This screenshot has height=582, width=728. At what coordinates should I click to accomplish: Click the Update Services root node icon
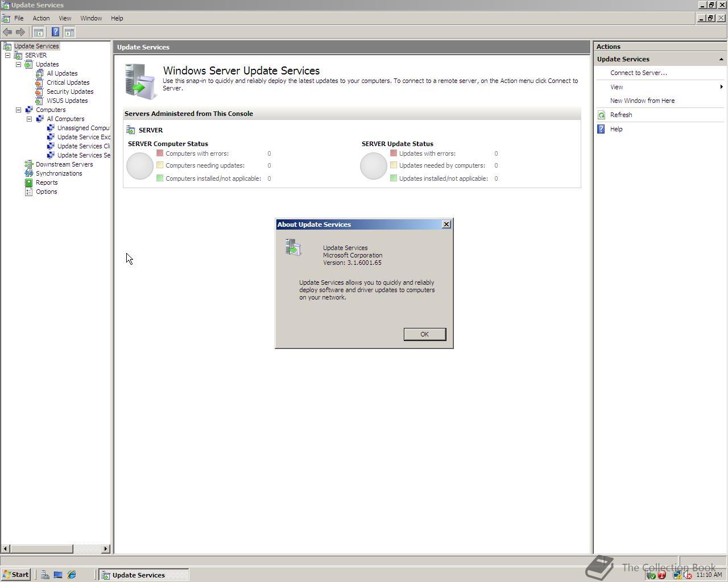pyautogui.click(x=7, y=46)
